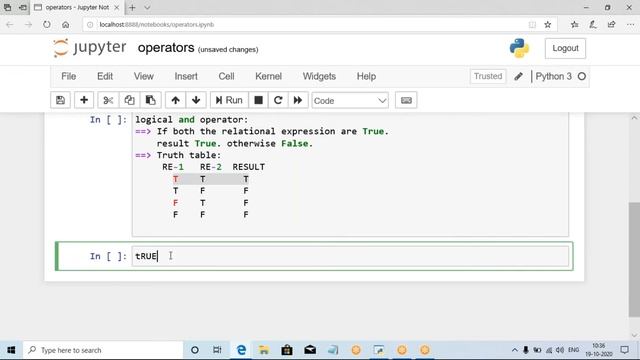Add notes pen icon in browser

point(593,24)
